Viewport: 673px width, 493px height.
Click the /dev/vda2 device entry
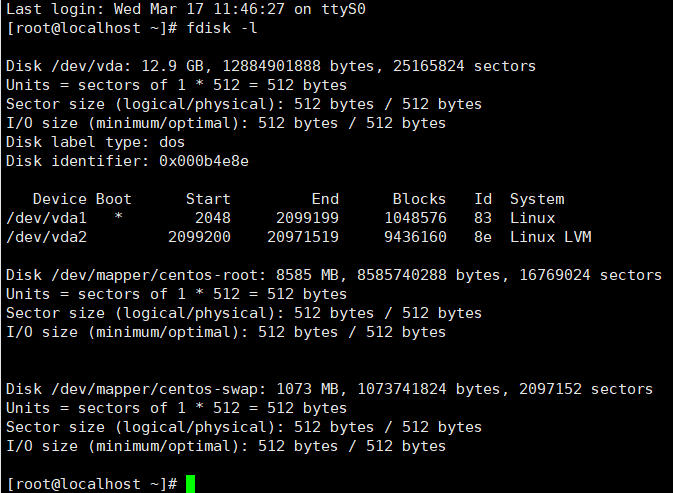point(46,237)
